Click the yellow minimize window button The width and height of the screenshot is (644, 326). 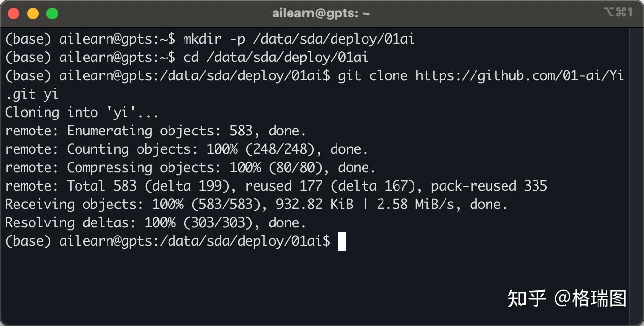(33, 14)
